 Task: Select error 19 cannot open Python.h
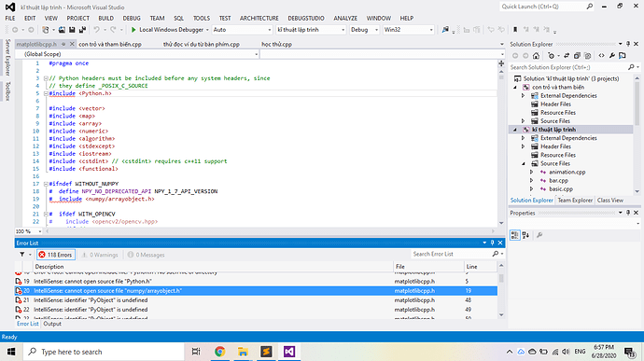pyautogui.click(x=256, y=282)
